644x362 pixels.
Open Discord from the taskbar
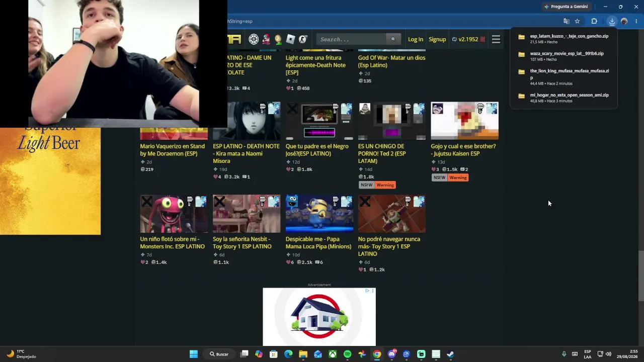click(392, 354)
